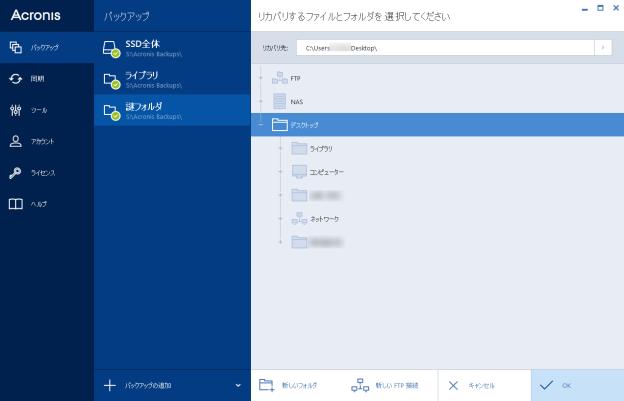Click the 謎フォルダ backup folder icon

(x=111, y=112)
